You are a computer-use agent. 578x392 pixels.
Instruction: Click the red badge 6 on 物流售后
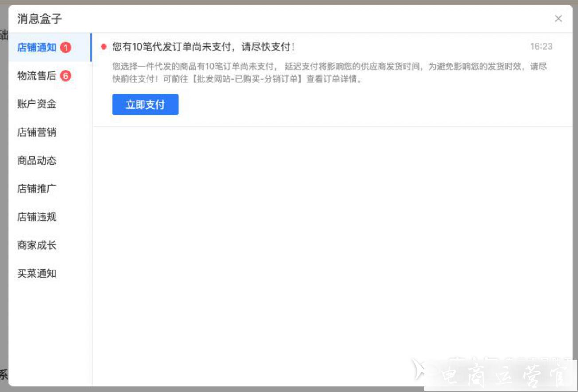[x=66, y=76]
